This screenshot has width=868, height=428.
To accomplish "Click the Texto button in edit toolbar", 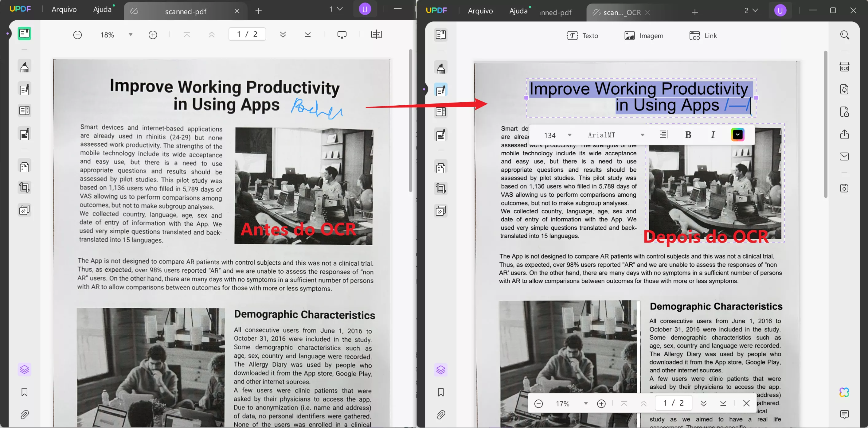I will click(583, 36).
